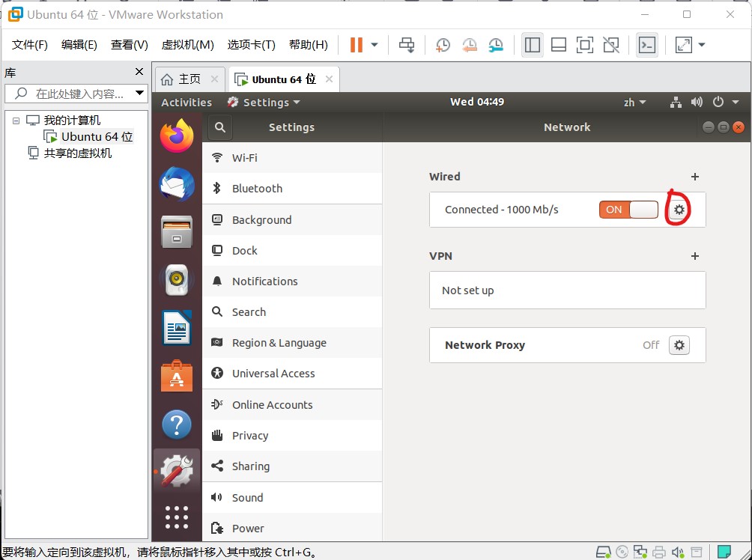Viewport: 752px width, 560px height.
Task: Show all applications grid in dock
Action: (177, 517)
